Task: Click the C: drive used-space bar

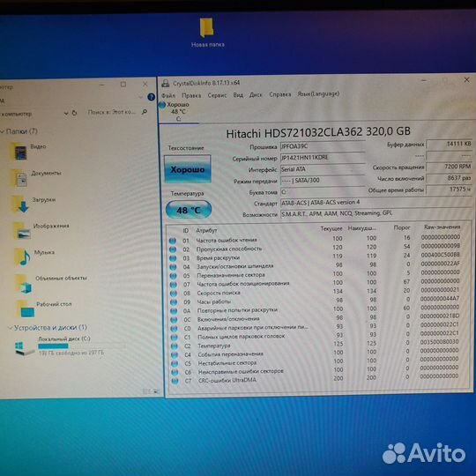Action: coord(54,346)
